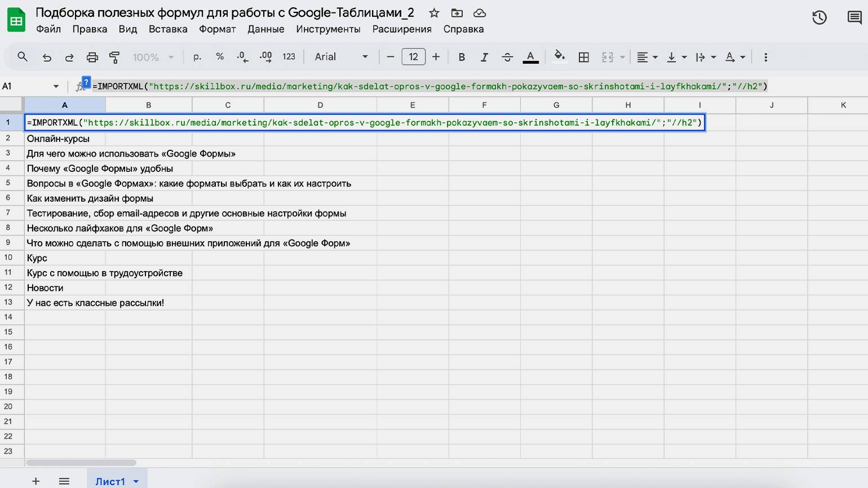Viewport: 868px width, 488px height.
Task: Open text rotation dropdown
Action: pos(734,57)
